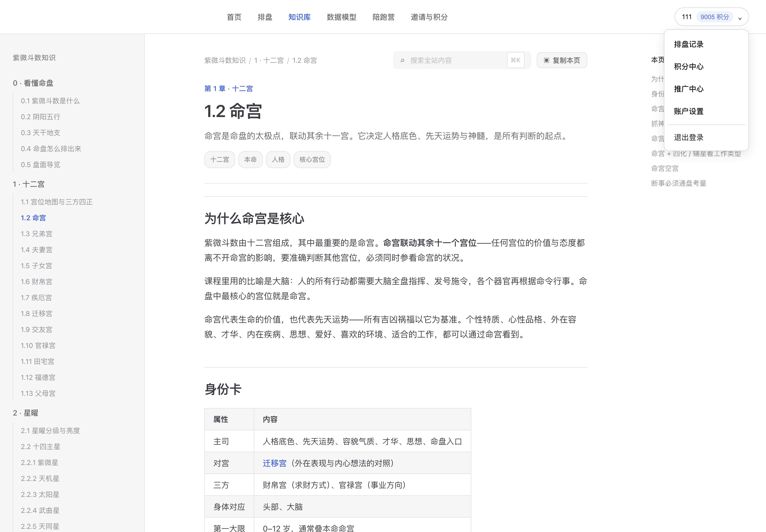This screenshot has height=532, width=766.
Task: Click the 复制本页 button
Action: click(562, 60)
